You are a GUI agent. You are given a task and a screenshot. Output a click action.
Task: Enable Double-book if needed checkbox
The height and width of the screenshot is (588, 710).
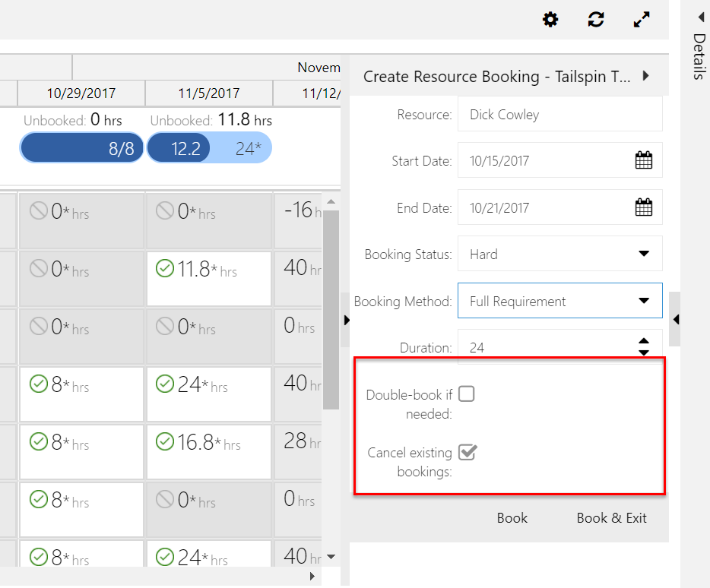(x=466, y=394)
